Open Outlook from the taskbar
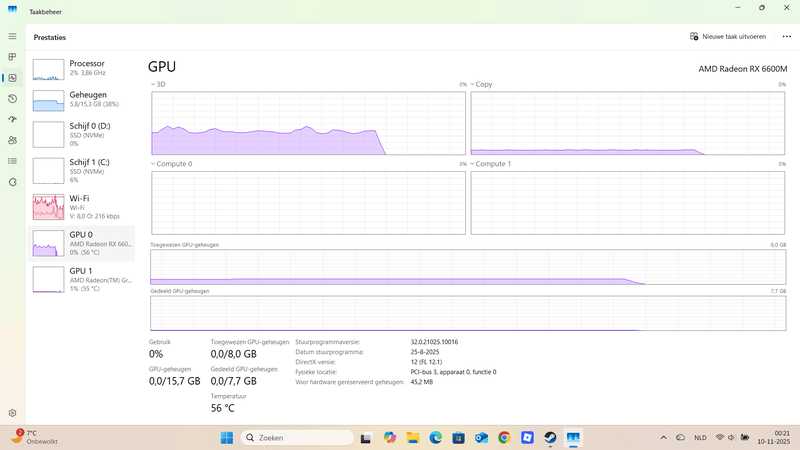This screenshot has height=450, width=800. pyautogui.click(x=481, y=438)
